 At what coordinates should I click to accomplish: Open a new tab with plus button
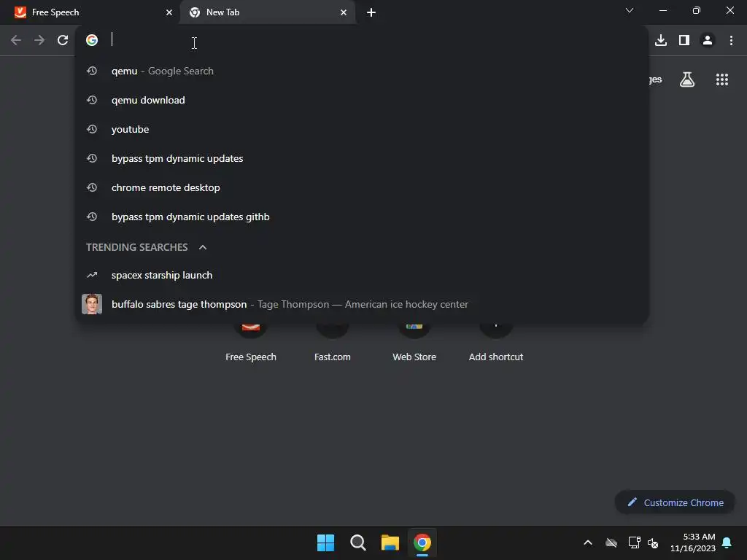[371, 12]
